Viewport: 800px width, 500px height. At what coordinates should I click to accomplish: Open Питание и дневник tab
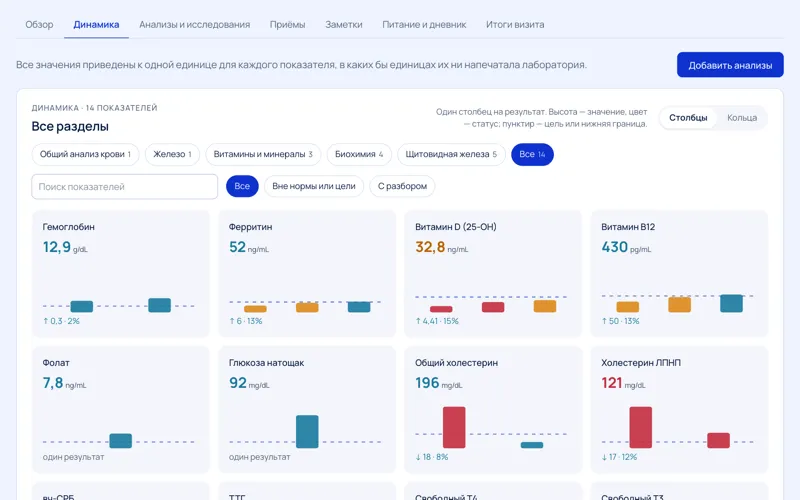coord(424,24)
